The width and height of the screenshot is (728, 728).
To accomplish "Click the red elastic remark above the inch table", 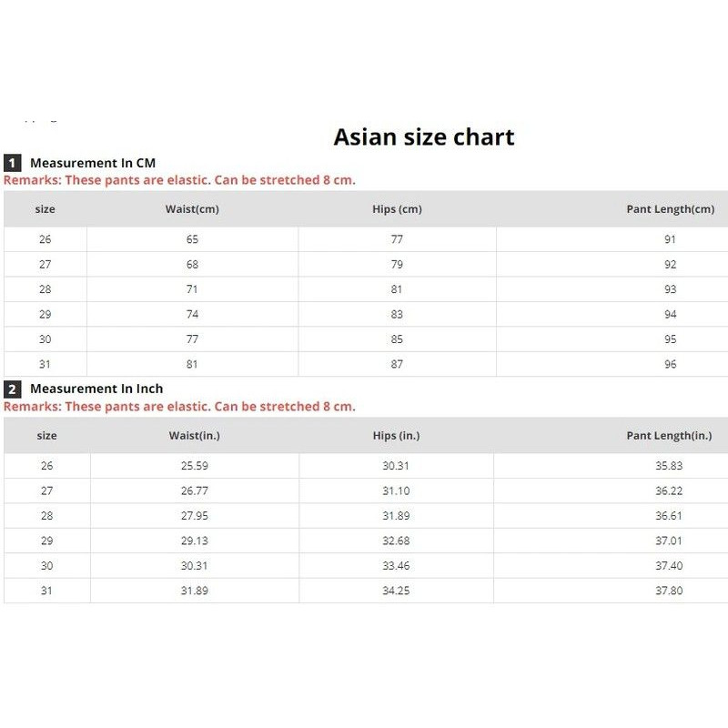I will pos(179,407).
